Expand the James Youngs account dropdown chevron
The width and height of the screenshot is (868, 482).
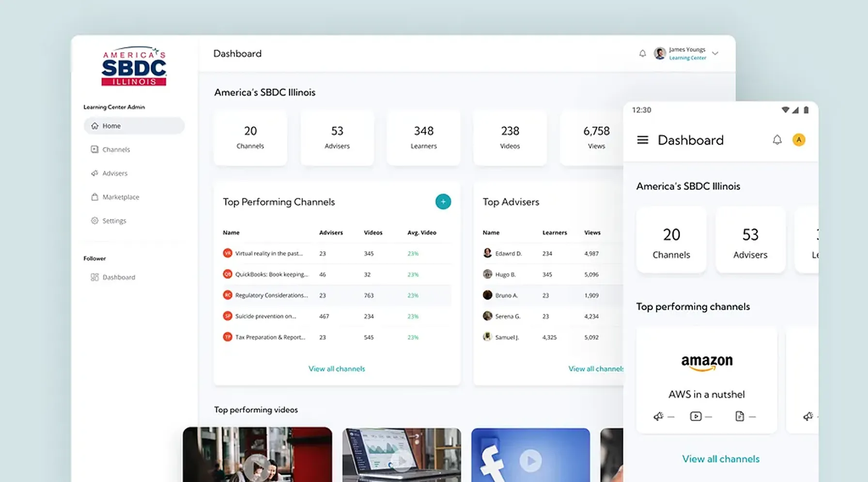(x=715, y=53)
